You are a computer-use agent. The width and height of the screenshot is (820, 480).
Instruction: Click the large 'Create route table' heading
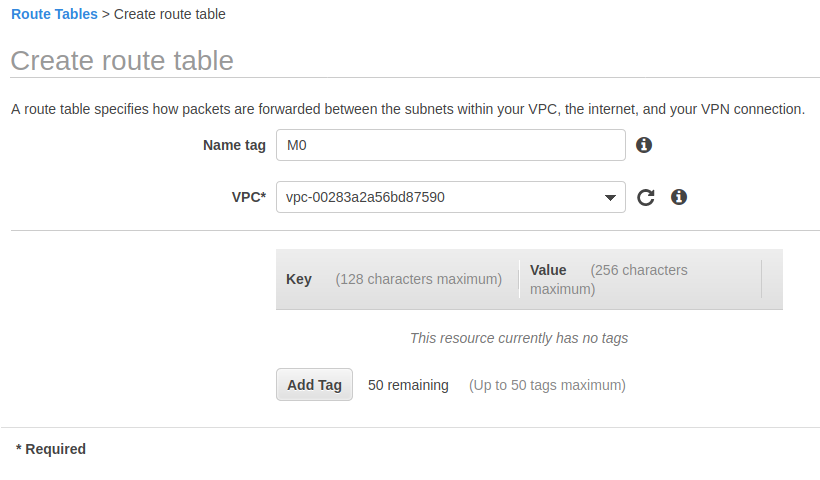coord(122,60)
